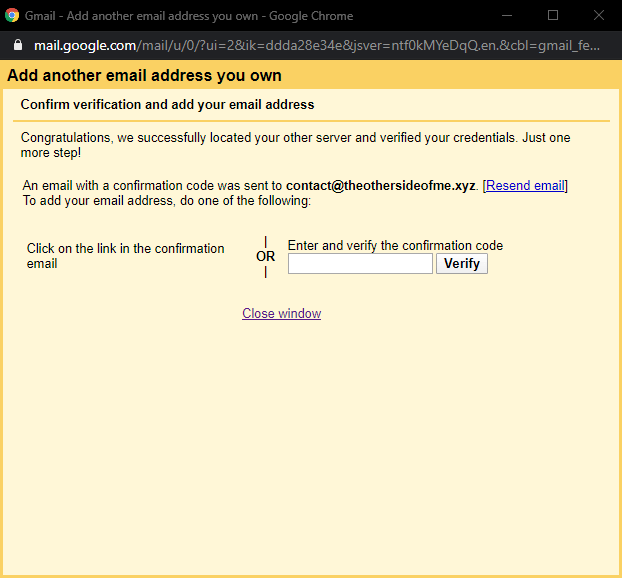Click the 'Congratulations, we successfully located' paragraph
This screenshot has width=622, height=578.
[296, 145]
